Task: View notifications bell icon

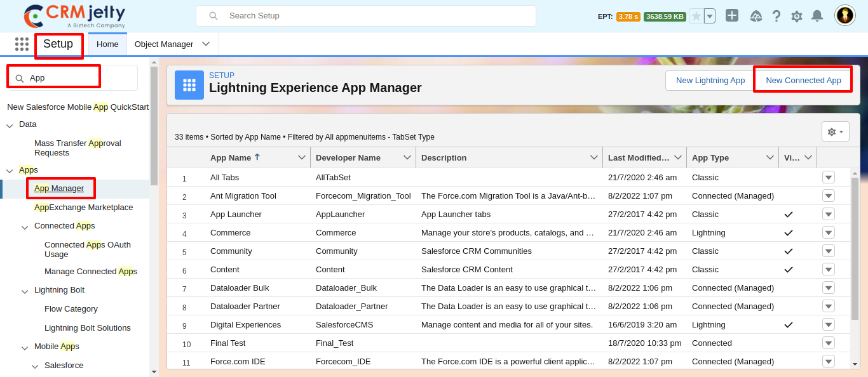Action: (x=817, y=17)
